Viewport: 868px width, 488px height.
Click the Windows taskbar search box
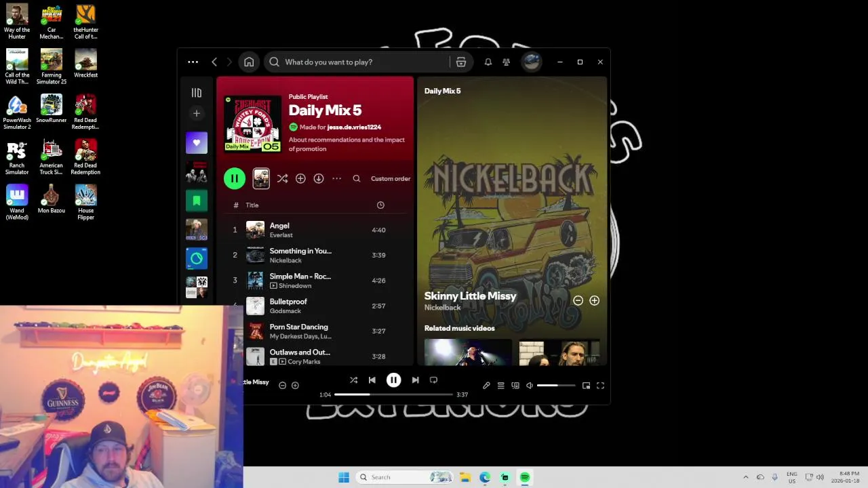(x=404, y=477)
